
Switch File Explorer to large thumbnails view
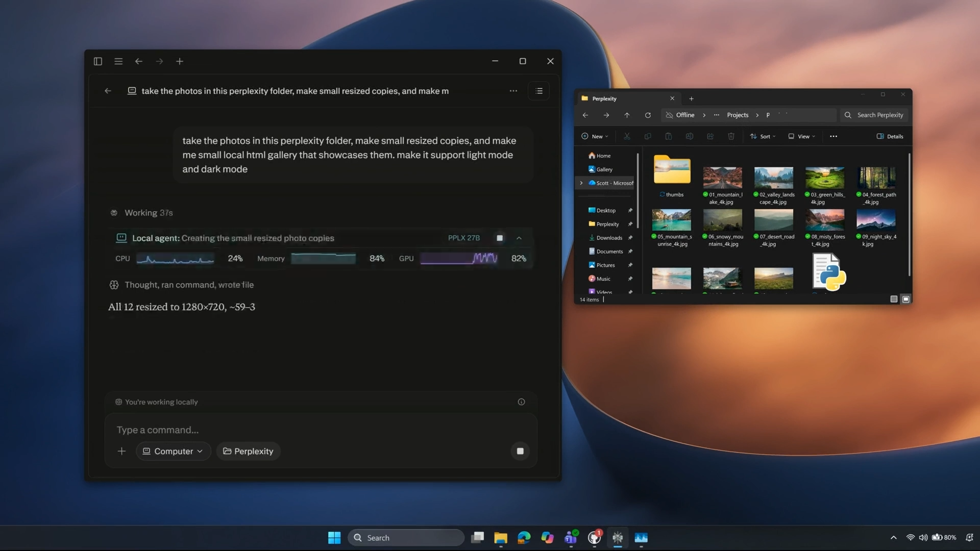(x=906, y=299)
